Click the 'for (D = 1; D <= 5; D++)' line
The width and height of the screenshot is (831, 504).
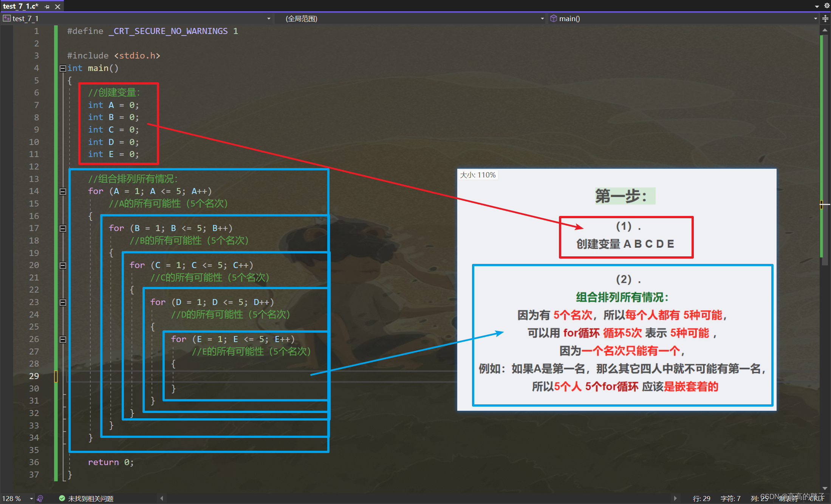212,302
